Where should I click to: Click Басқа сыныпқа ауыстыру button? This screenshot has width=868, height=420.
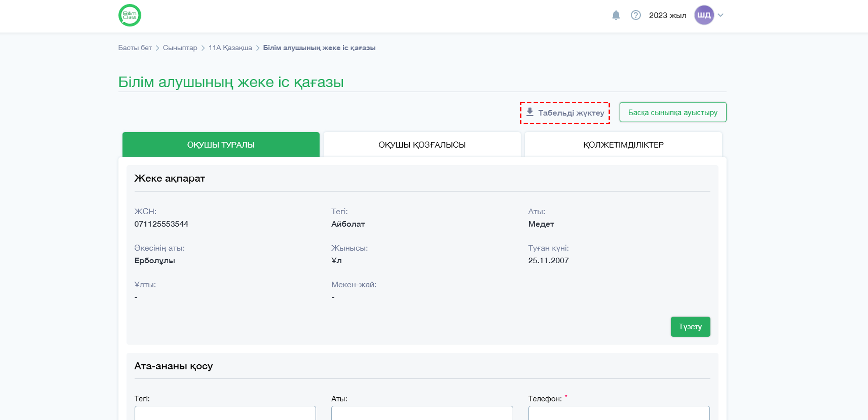coord(672,112)
